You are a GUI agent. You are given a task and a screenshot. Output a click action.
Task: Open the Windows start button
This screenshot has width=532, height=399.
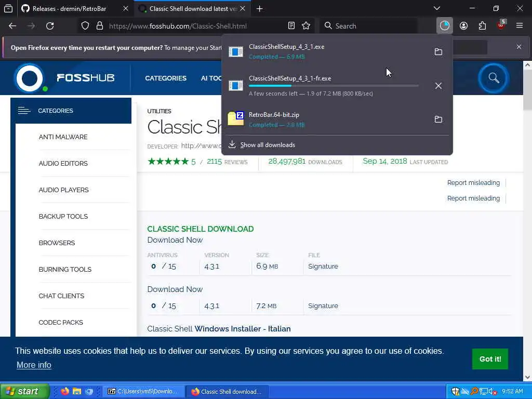[24, 391]
